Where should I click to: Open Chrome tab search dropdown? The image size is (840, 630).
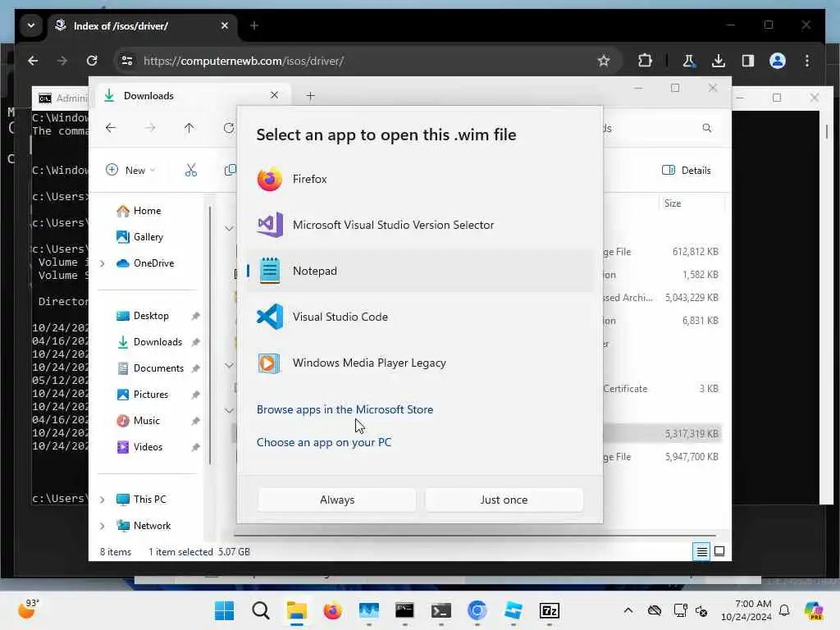[x=31, y=25]
